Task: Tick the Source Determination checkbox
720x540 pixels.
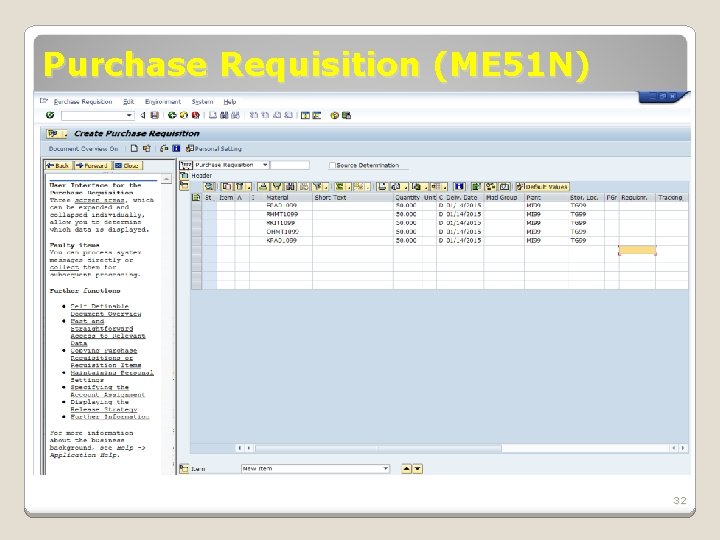Action: click(x=332, y=165)
